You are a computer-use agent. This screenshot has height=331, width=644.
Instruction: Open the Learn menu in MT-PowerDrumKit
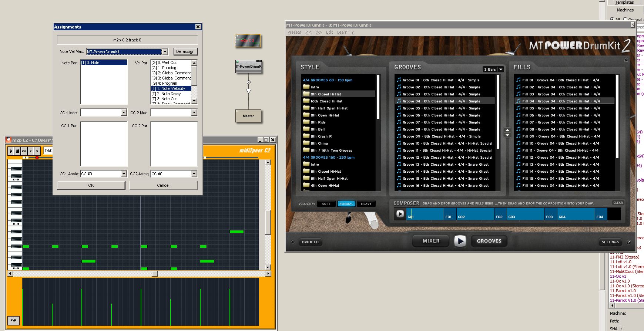342,32
